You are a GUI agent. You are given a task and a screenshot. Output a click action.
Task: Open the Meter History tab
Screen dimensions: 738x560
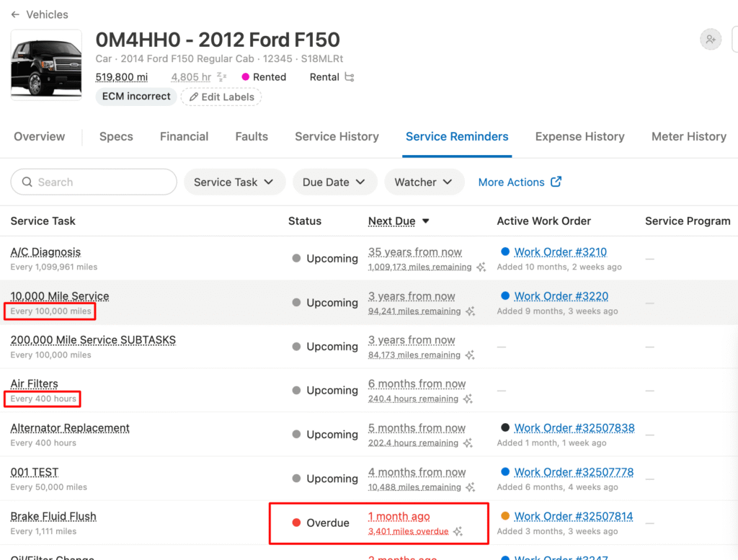tap(689, 136)
